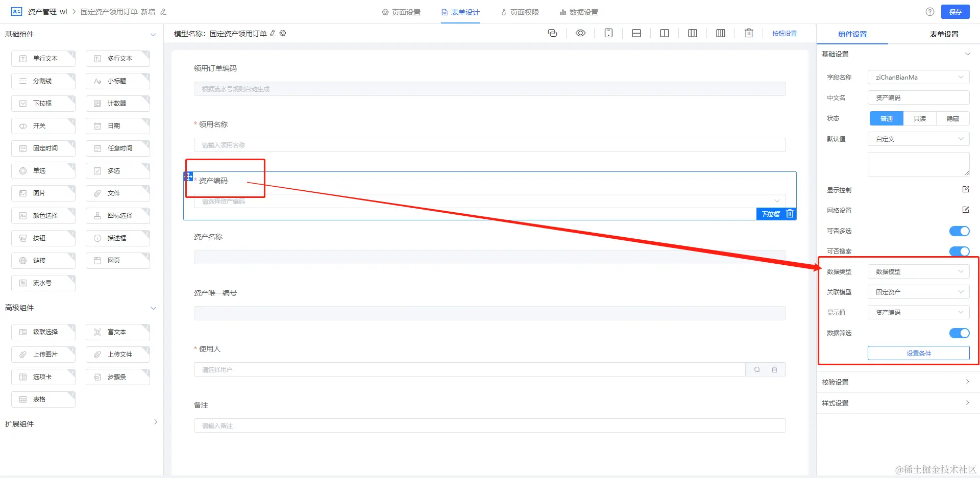
Task: Click the eye preview icon
Action: tap(580, 33)
